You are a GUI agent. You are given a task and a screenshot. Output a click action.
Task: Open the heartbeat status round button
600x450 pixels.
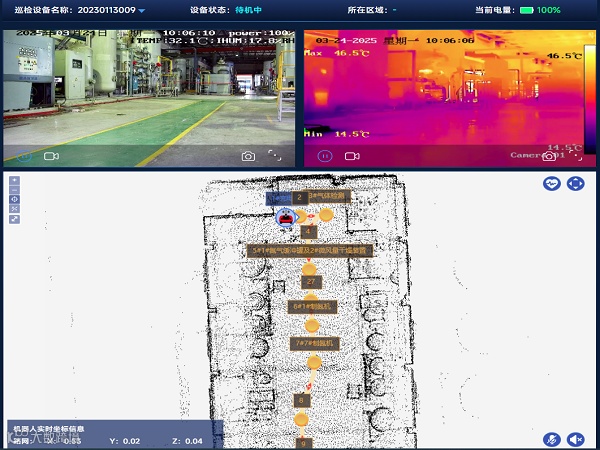pos(552,184)
